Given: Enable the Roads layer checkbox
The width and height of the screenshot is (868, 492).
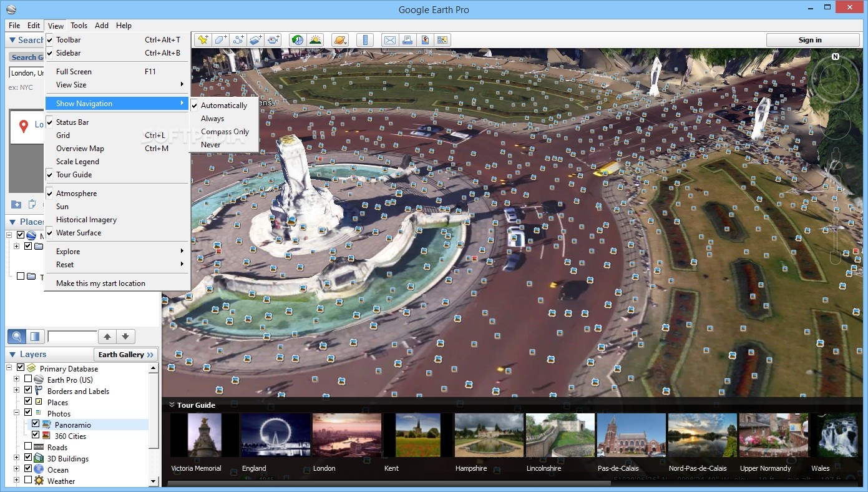Looking at the screenshot, I should tap(28, 447).
